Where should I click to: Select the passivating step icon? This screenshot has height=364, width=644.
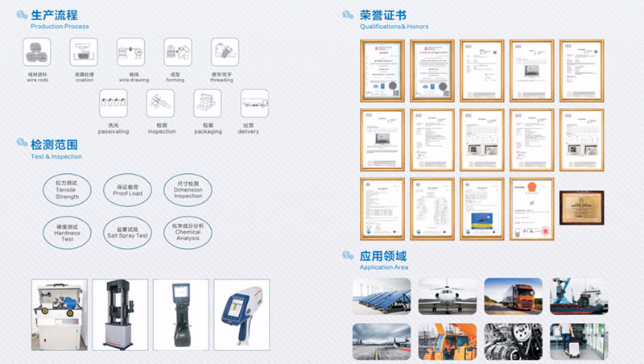point(113,104)
